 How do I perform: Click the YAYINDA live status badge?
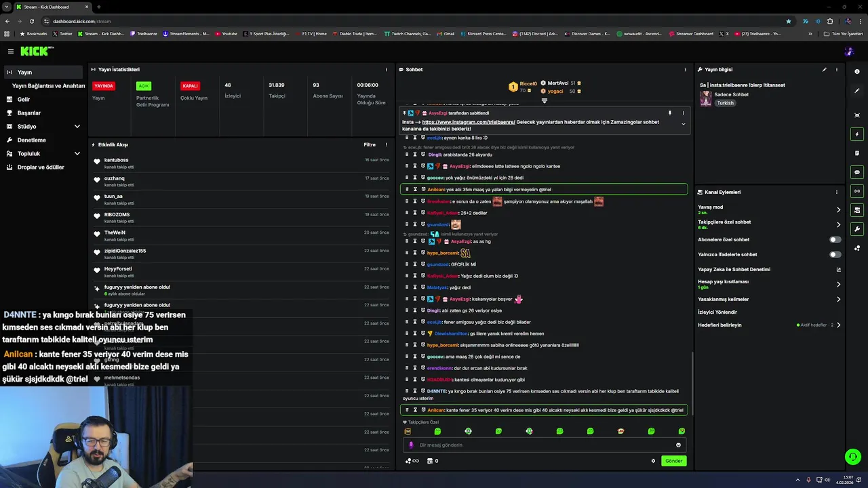coord(104,86)
